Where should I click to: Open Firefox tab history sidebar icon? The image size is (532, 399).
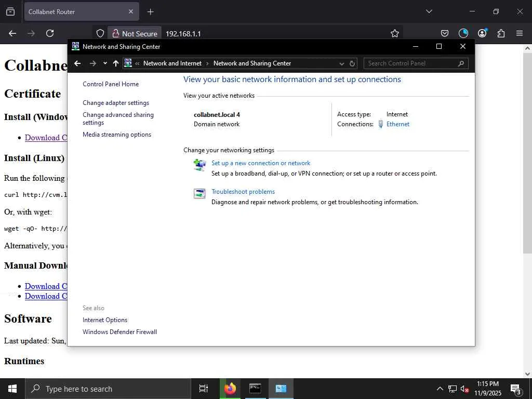(10, 11)
